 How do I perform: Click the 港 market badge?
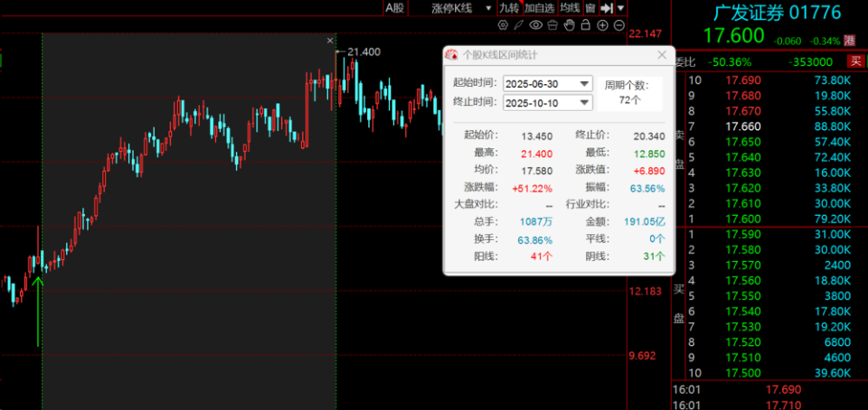849,40
